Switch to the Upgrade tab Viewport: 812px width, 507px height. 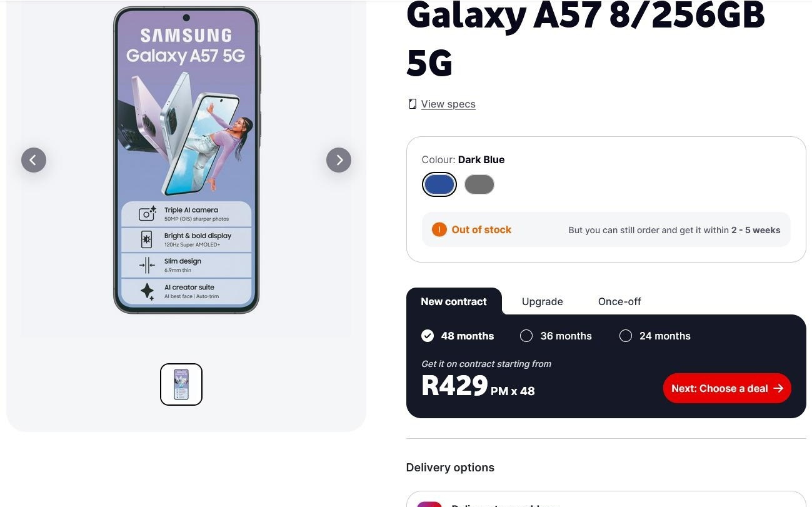point(542,301)
